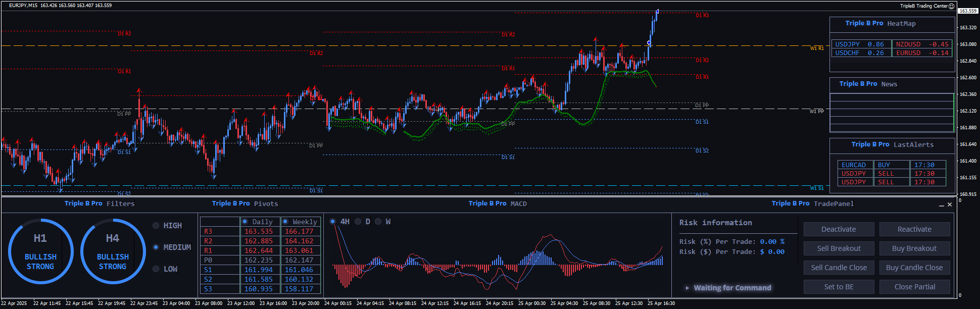This screenshot has height=309, width=980.
Task: Minimize the Triple B Pro TradePanel
Action: (x=941, y=205)
